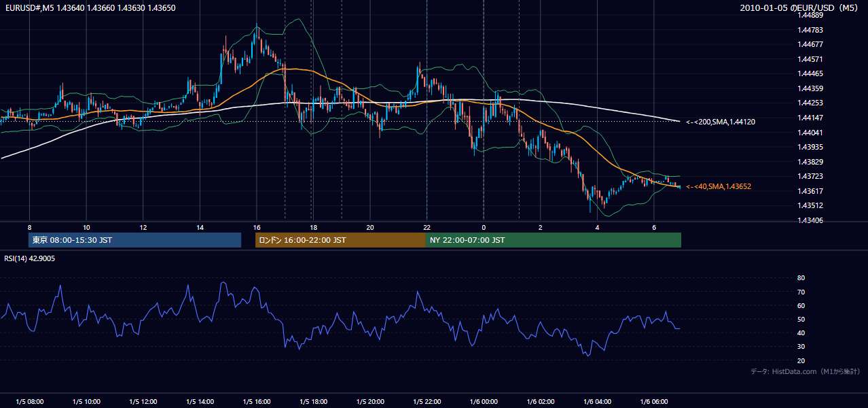Screen dimensions: 868x408
Task: Click price axis value 1.43829
Action: 810,162
